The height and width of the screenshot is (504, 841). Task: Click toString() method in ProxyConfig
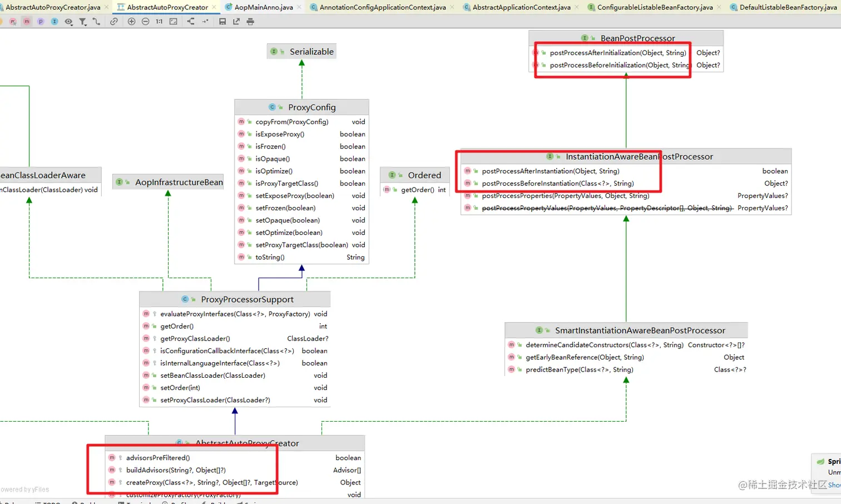pyautogui.click(x=302, y=257)
